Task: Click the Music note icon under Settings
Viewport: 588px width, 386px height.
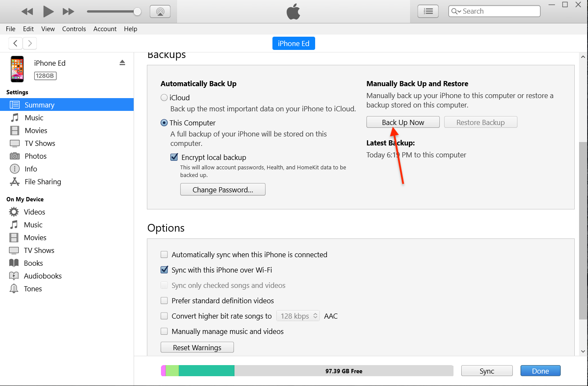Action: point(15,118)
